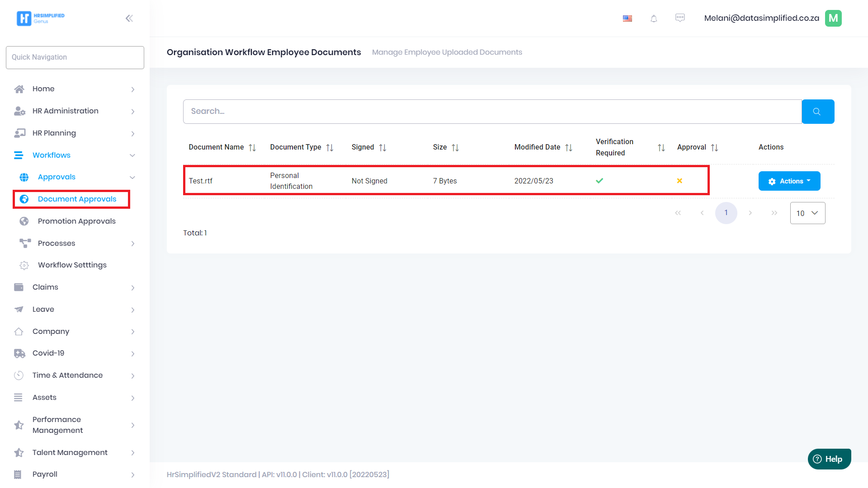This screenshot has width=868, height=488.
Task: Click the US flag language icon
Action: click(x=627, y=19)
